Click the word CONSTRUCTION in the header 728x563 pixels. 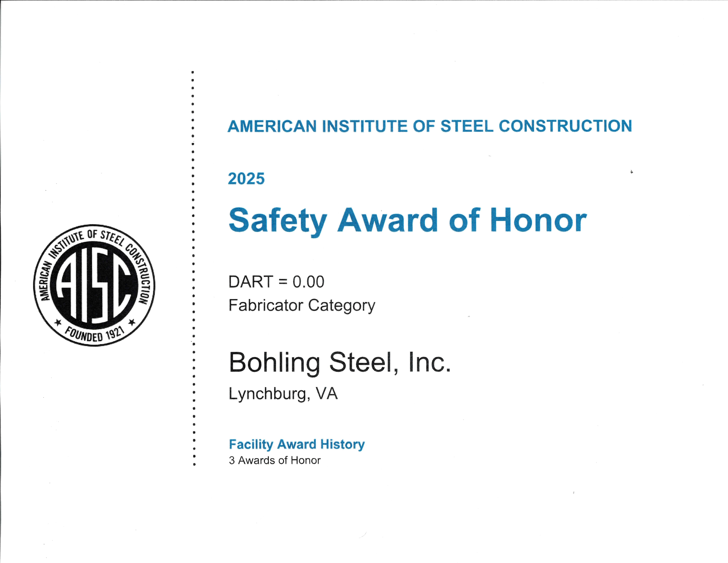pos(565,126)
